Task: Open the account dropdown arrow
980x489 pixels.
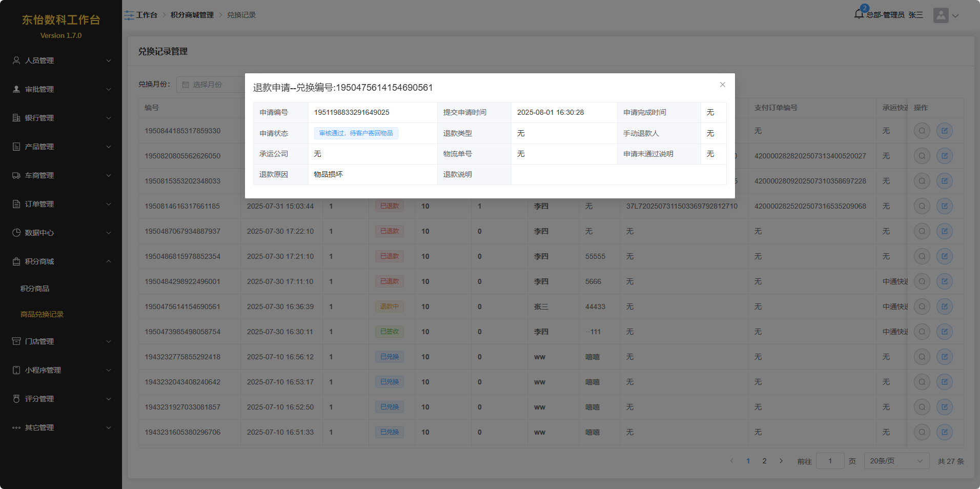Action: (x=955, y=16)
